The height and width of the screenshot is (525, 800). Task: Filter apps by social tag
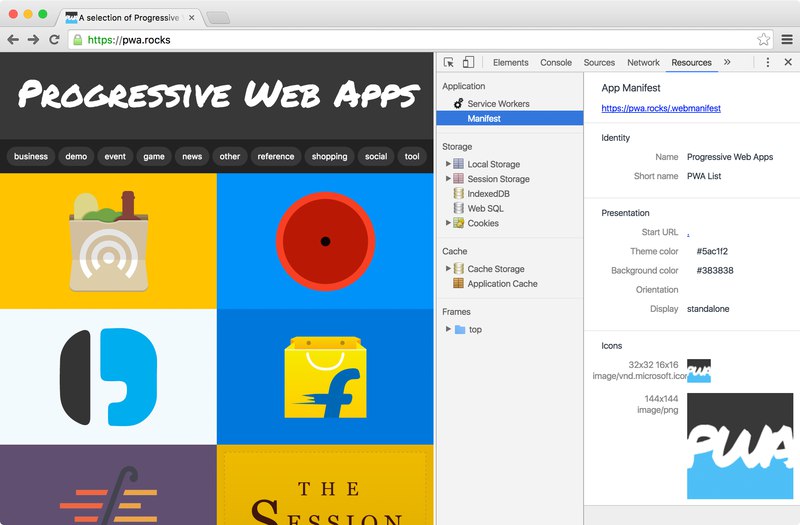376,156
